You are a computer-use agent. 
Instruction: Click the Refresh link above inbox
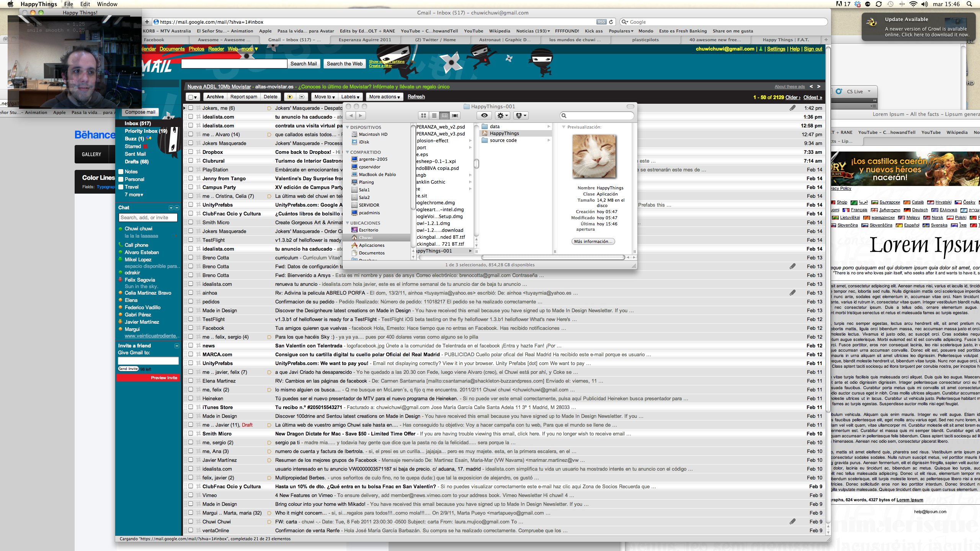(416, 97)
